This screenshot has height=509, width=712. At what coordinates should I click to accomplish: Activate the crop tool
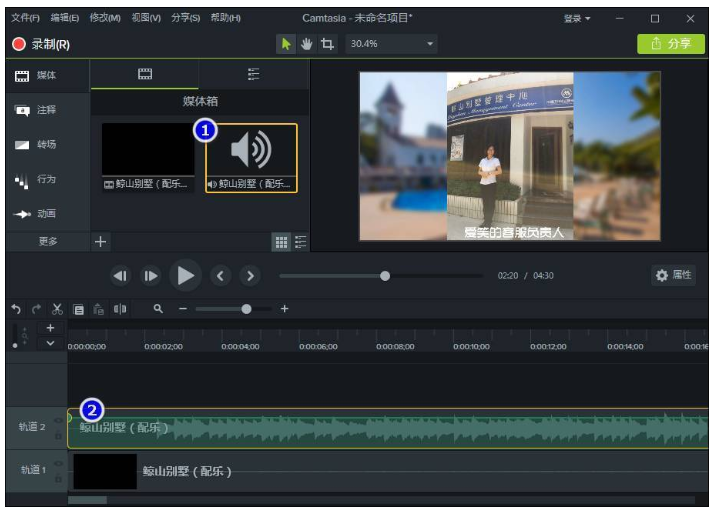coord(327,44)
